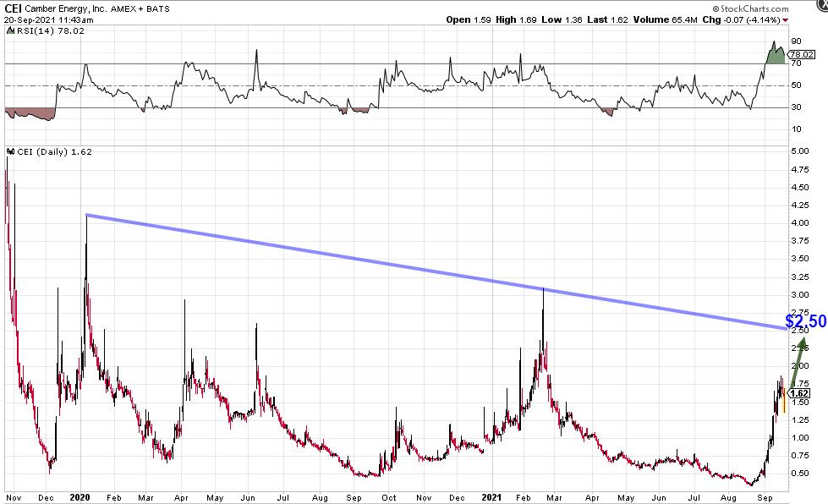Click the High 1.69 value
828x504 pixels.
(x=516, y=19)
